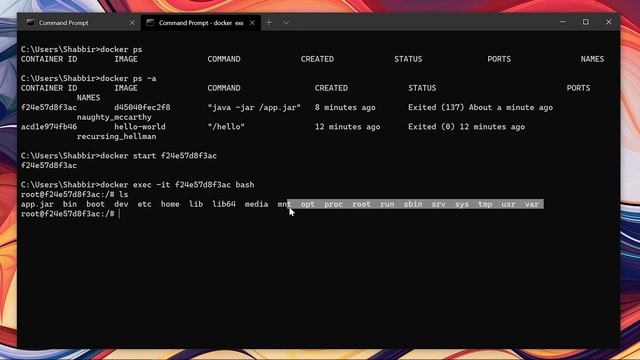
Task: Click the highlighted sbin directory
Action: point(413,204)
